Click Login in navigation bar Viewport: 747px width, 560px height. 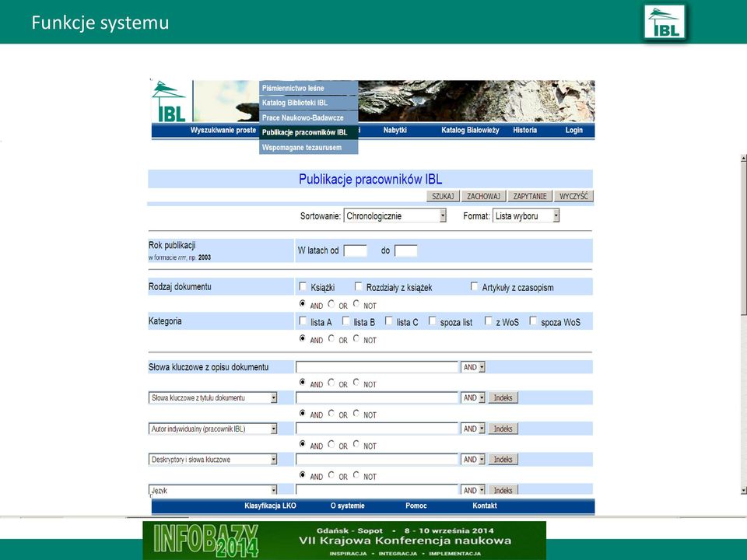pyautogui.click(x=574, y=130)
